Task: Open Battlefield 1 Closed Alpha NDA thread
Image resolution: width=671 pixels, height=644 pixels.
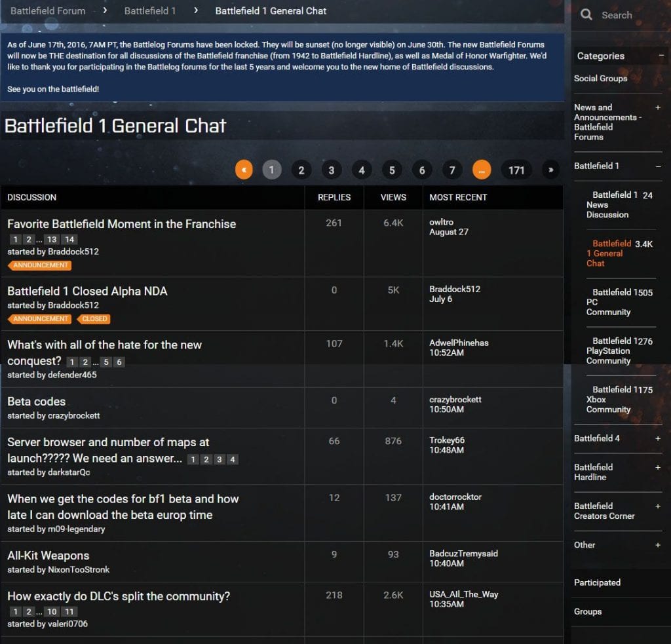Action: (87, 291)
